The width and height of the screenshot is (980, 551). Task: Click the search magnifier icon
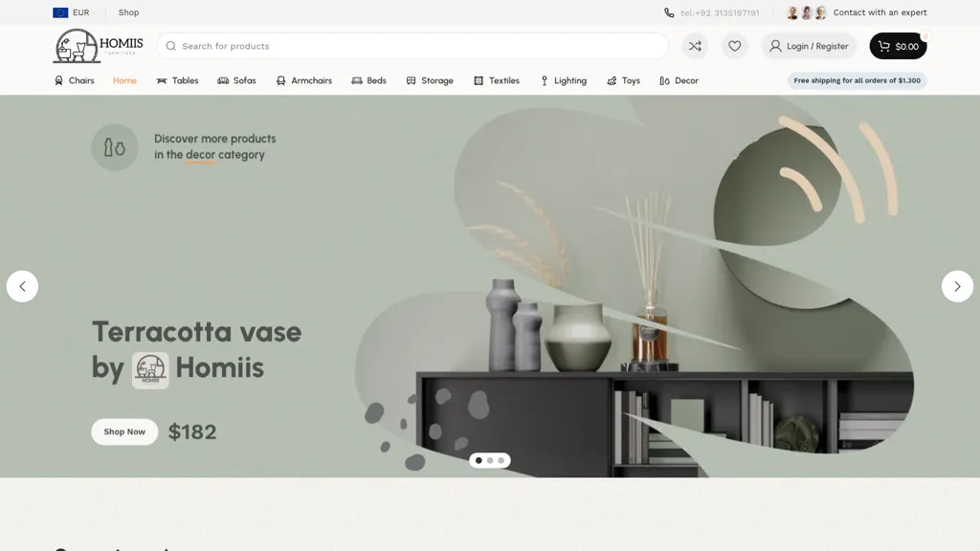pyautogui.click(x=170, y=46)
